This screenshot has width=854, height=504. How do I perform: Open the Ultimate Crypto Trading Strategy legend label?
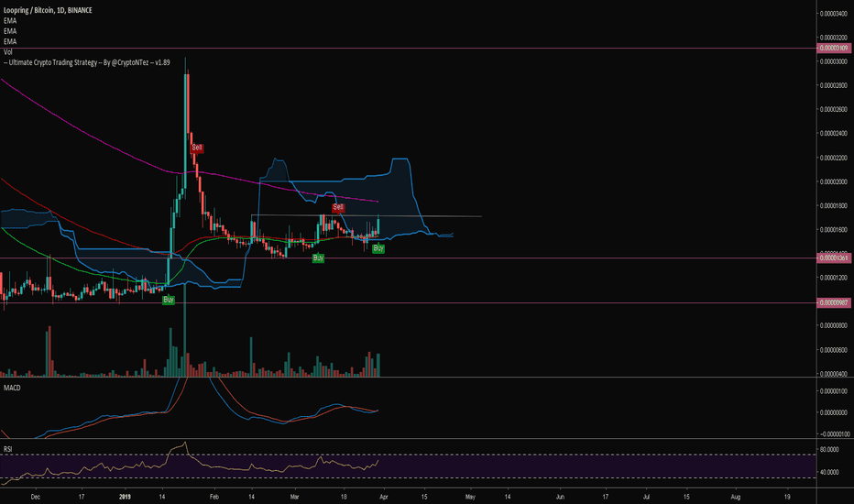point(87,62)
